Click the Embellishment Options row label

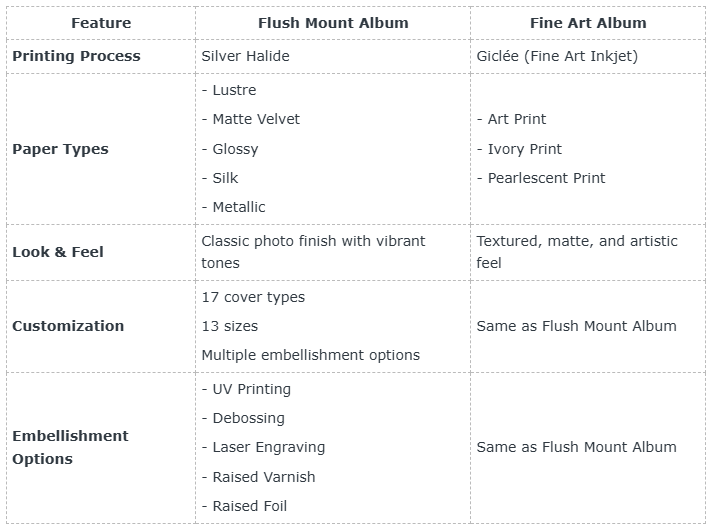pos(70,447)
